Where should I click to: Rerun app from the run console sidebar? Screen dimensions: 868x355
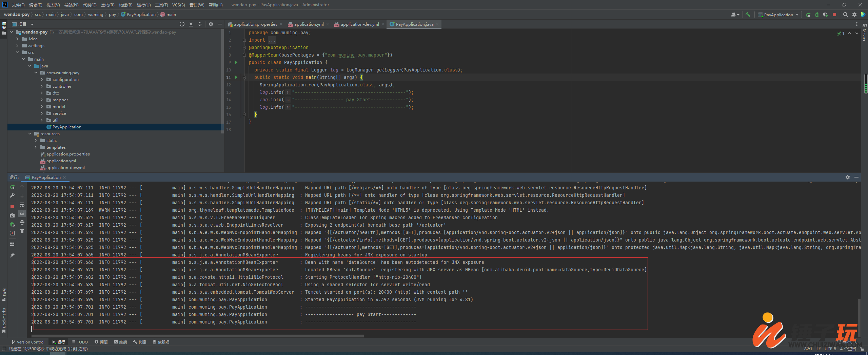pos(12,187)
